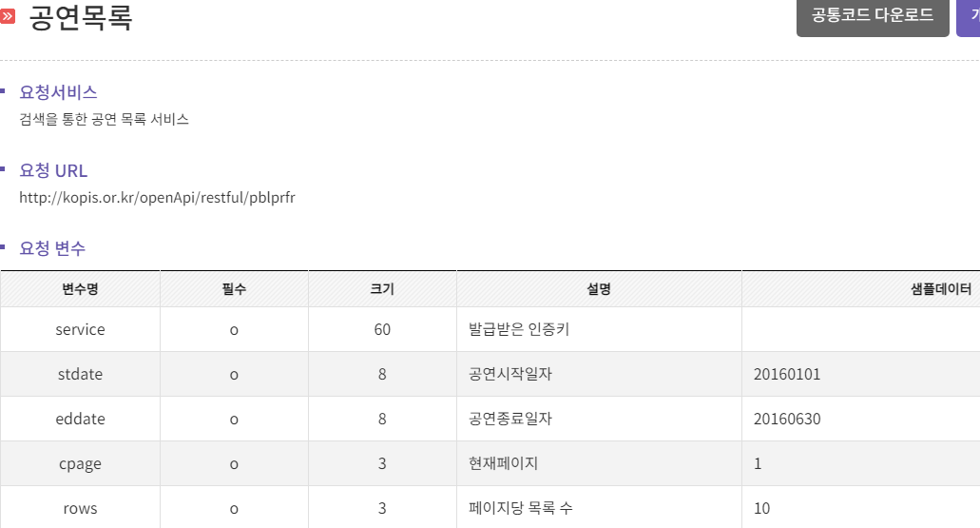Click the 공통코드 다운로드 button

point(873,17)
